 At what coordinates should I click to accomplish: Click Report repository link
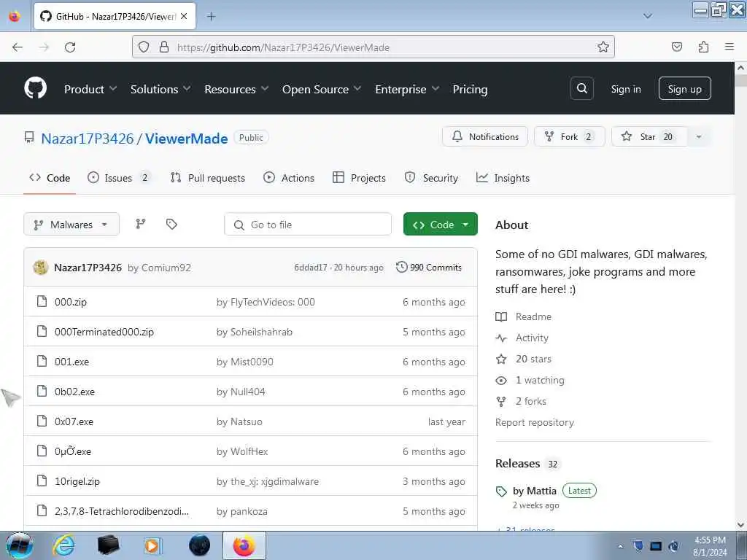click(535, 422)
